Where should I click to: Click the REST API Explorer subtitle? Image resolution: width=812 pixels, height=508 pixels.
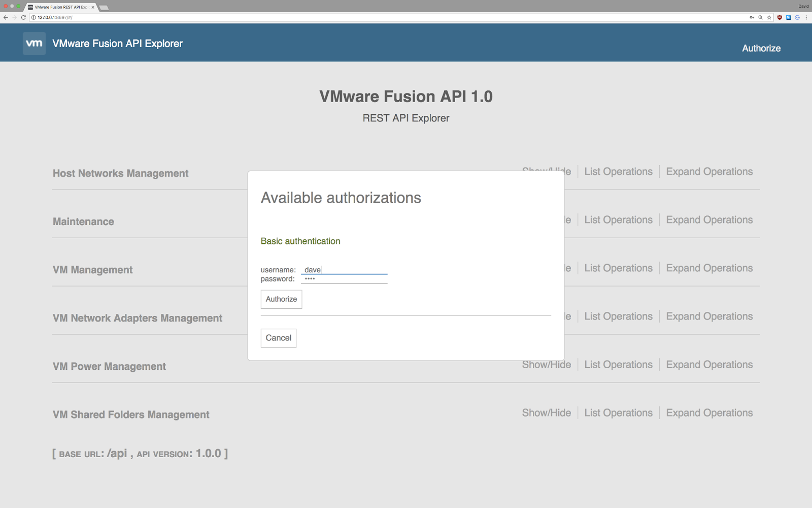(406, 118)
